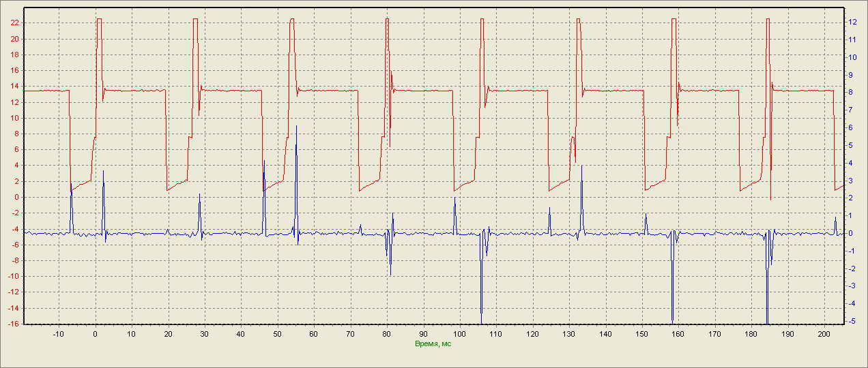
Task: Click the 160 tick on the time axis
Action: [x=678, y=335]
